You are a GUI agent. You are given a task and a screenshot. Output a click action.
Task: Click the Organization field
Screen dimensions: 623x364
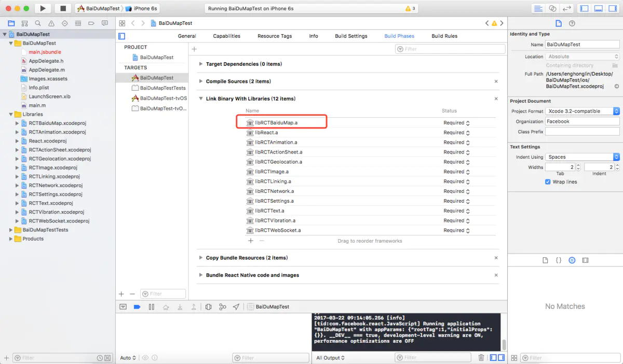click(583, 121)
